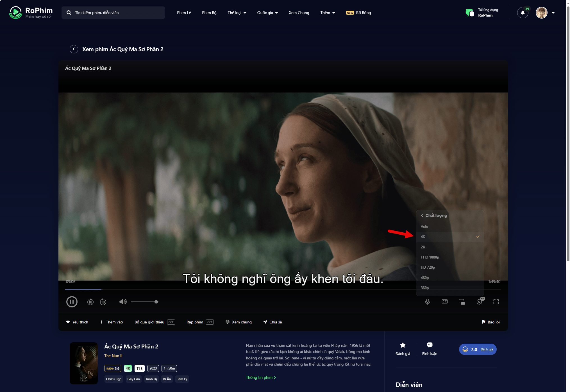Select 4K quality option

coord(450,237)
